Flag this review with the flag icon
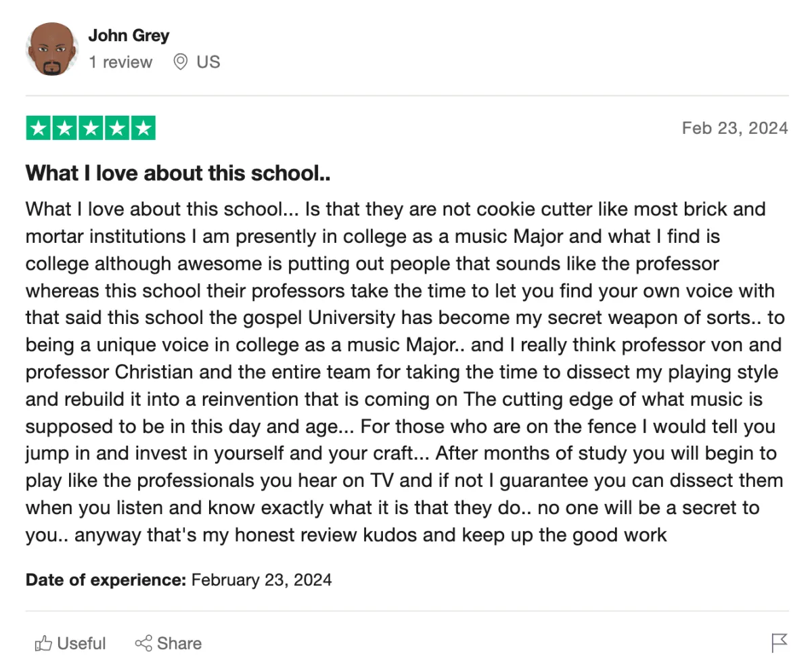This screenshot has height=671, width=812. [780, 643]
